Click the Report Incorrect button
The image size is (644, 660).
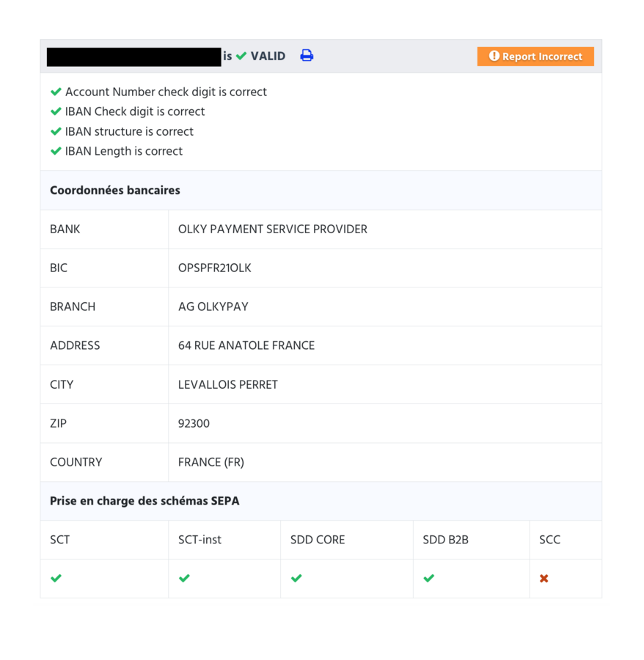(x=535, y=56)
